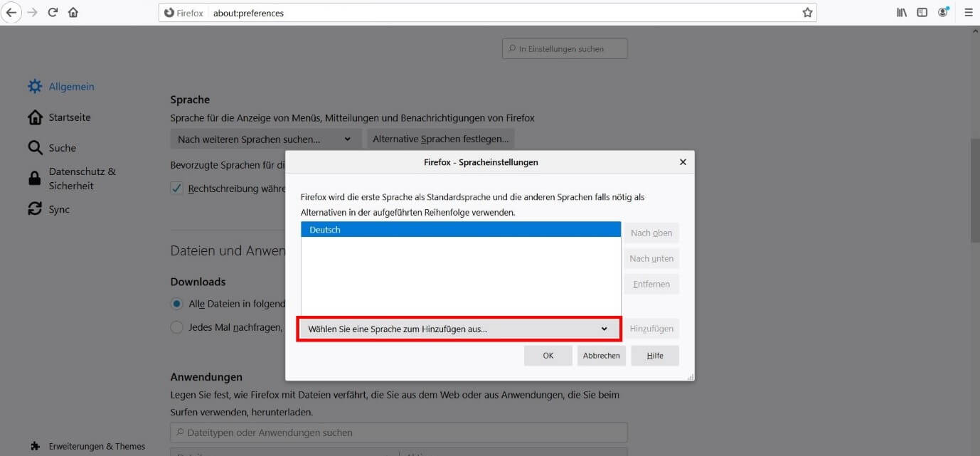Click the forward navigation arrow

32,12
